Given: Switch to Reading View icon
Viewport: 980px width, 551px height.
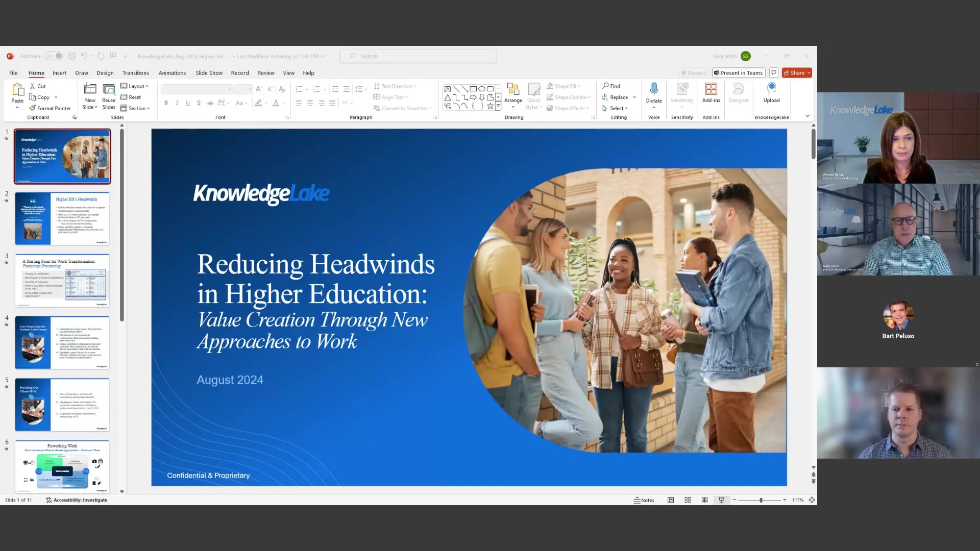Looking at the screenshot, I should 704,500.
